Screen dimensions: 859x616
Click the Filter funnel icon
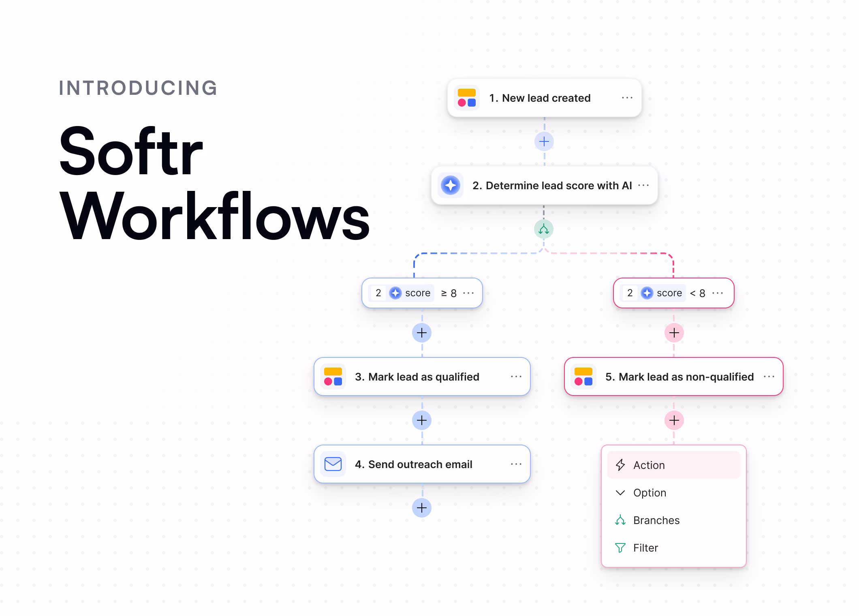coord(620,548)
